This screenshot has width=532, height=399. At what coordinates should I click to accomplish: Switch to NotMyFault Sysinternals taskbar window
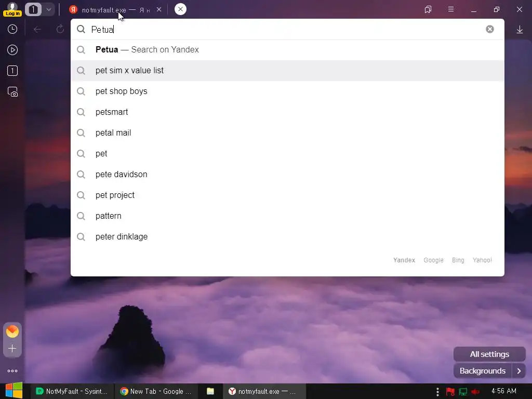pyautogui.click(x=72, y=391)
